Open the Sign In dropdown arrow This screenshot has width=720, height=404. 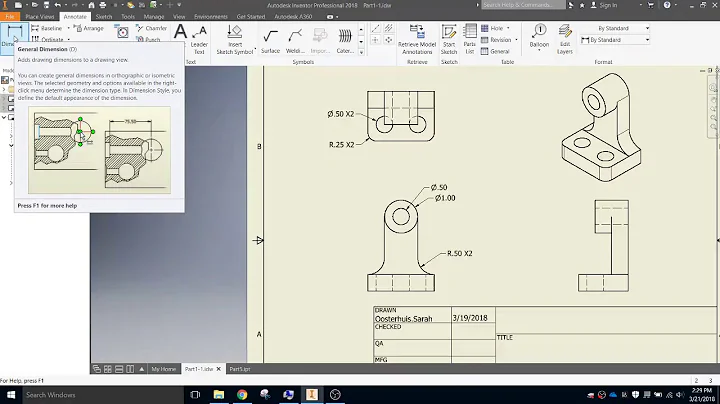tap(641, 5)
